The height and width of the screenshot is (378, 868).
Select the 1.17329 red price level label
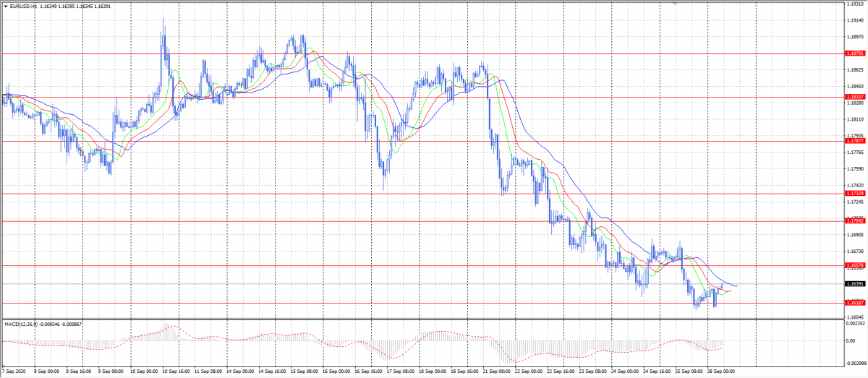854,194
